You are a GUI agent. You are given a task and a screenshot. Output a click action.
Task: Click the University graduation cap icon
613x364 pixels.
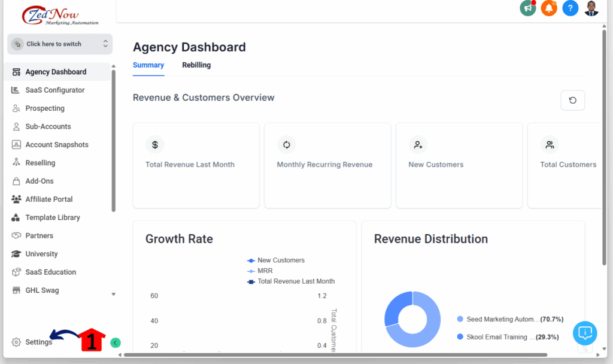[x=16, y=254]
